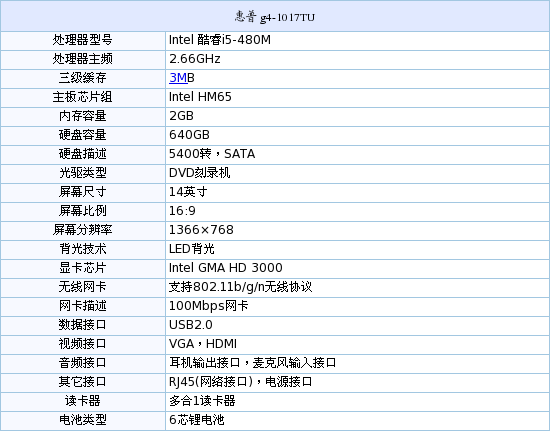The image size is (550, 431).
Task: Select the value 640GB
Action: [189, 135]
